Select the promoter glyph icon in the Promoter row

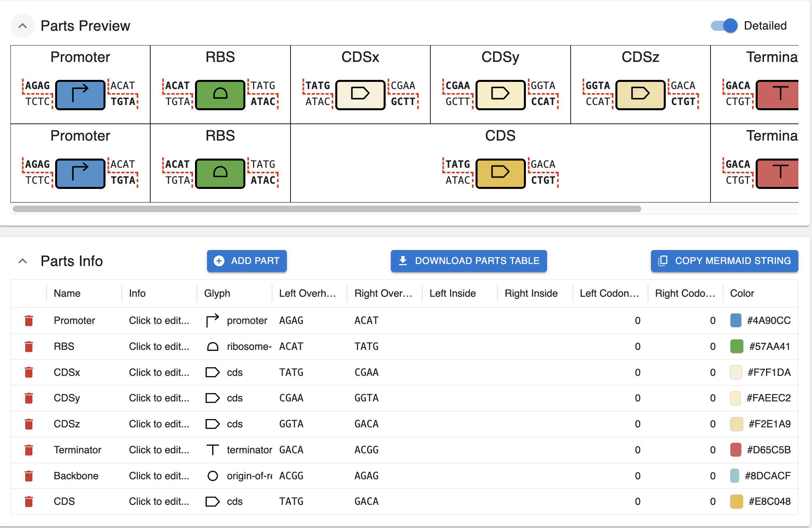pyautogui.click(x=212, y=320)
